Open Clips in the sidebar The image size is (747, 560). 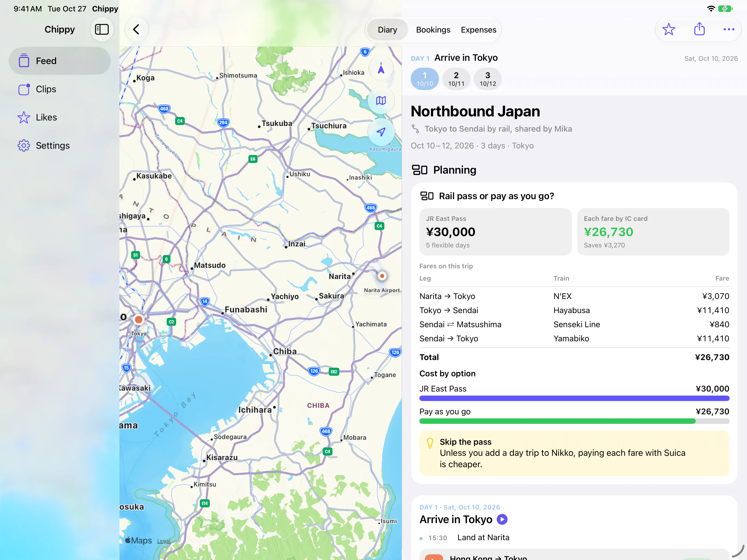60,89
